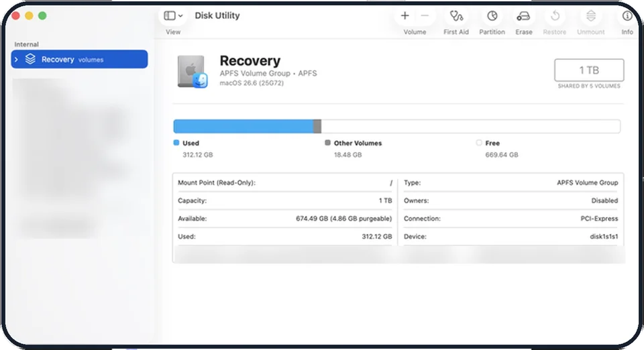The width and height of the screenshot is (644, 350).
Task: Click the yellow minimize window button
Action: pyautogui.click(x=29, y=15)
